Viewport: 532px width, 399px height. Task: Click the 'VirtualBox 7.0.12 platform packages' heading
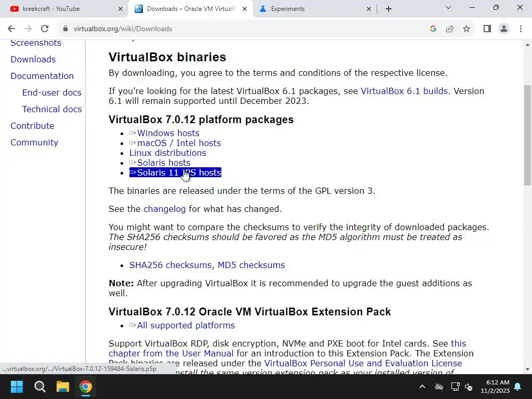point(201,119)
